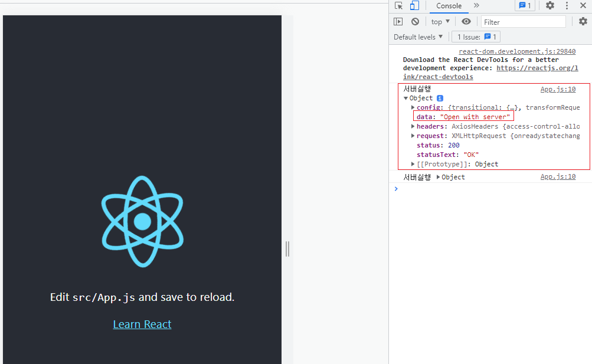Activate the inspect element picker icon
This screenshot has height=364, width=592.
point(398,6)
